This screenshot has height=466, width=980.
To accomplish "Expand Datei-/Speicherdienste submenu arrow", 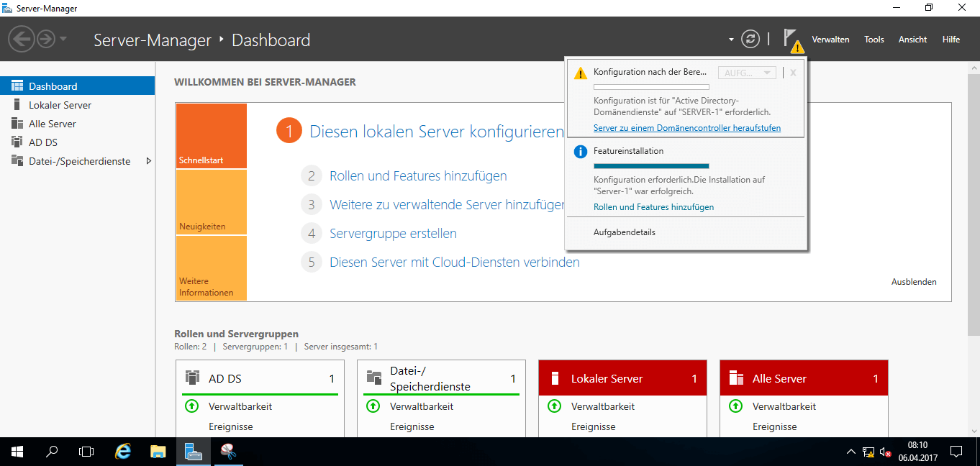I will (148, 161).
